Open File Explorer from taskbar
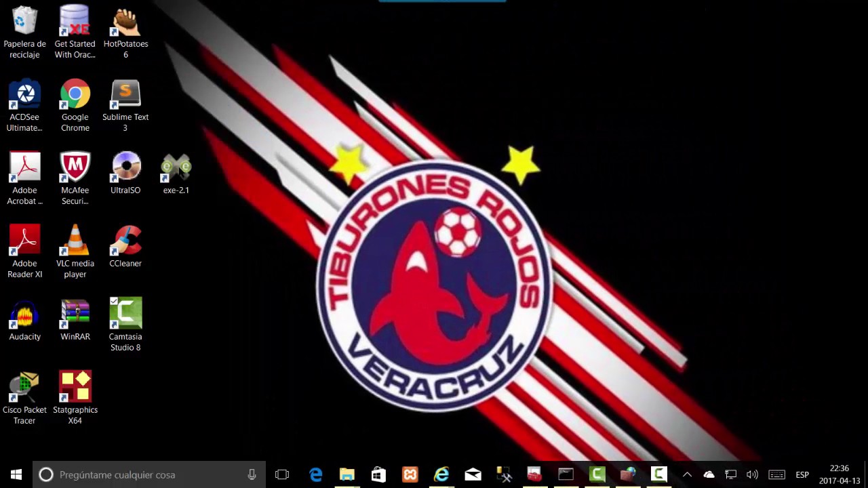Viewport: 868px width, 488px height. tap(347, 474)
